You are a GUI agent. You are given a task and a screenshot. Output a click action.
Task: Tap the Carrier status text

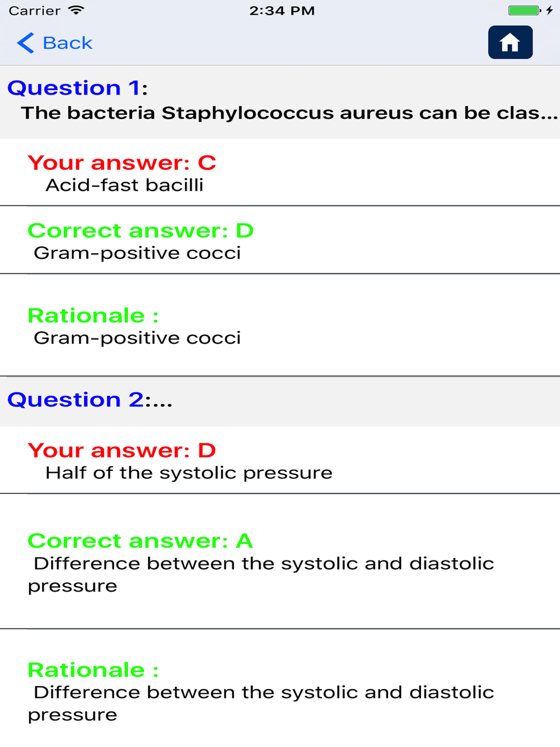35,11
